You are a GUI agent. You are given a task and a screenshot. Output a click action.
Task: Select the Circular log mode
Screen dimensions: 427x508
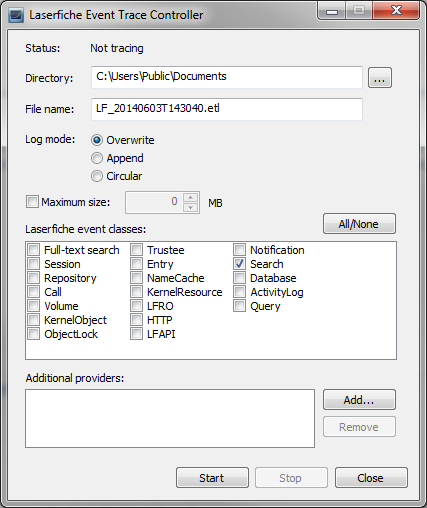point(97,176)
